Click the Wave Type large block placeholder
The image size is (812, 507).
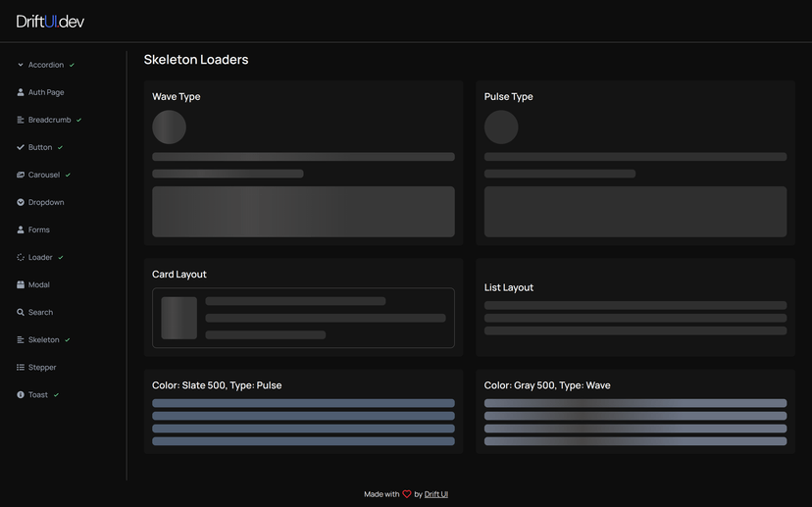(303, 212)
